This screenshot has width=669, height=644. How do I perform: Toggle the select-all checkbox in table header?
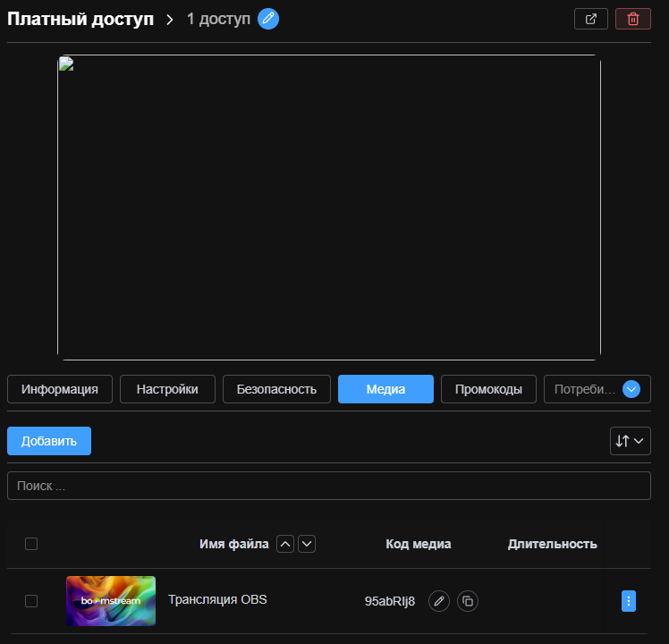pyautogui.click(x=31, y=544)
